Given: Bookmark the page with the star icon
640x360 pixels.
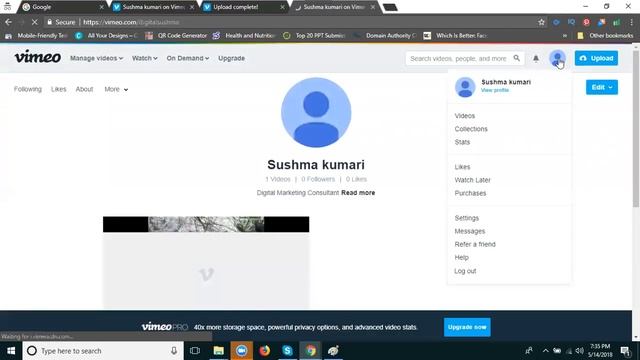Looking at the screenshot, I should click(x=541, y=22).
